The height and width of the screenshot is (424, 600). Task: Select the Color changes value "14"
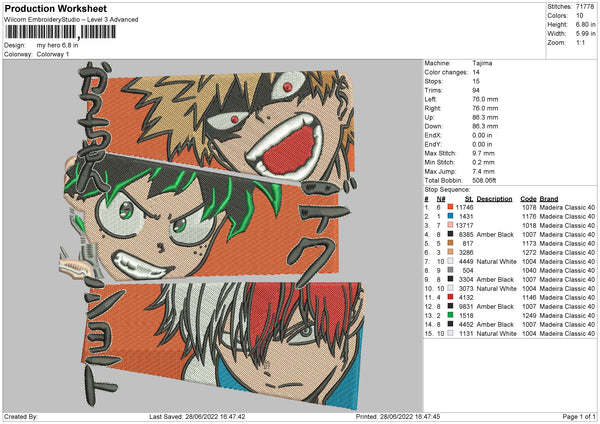[x=476, y=72]
